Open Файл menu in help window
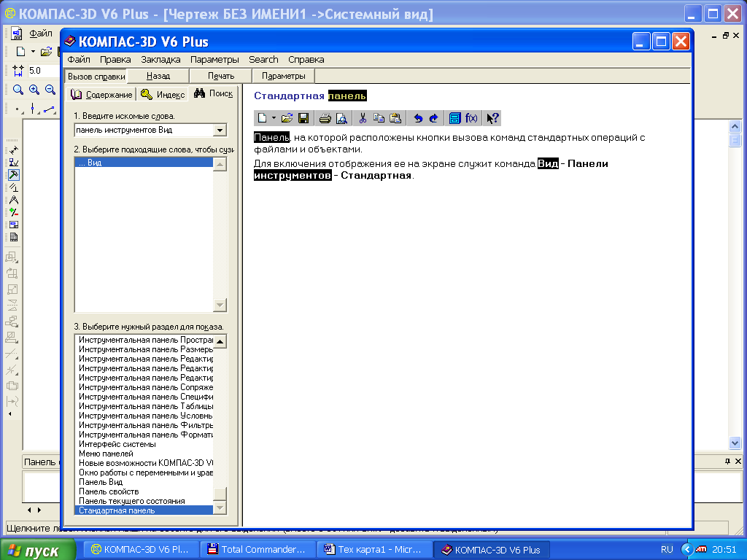The width and height of the screenshot is (747, 560). pos(79,60)
